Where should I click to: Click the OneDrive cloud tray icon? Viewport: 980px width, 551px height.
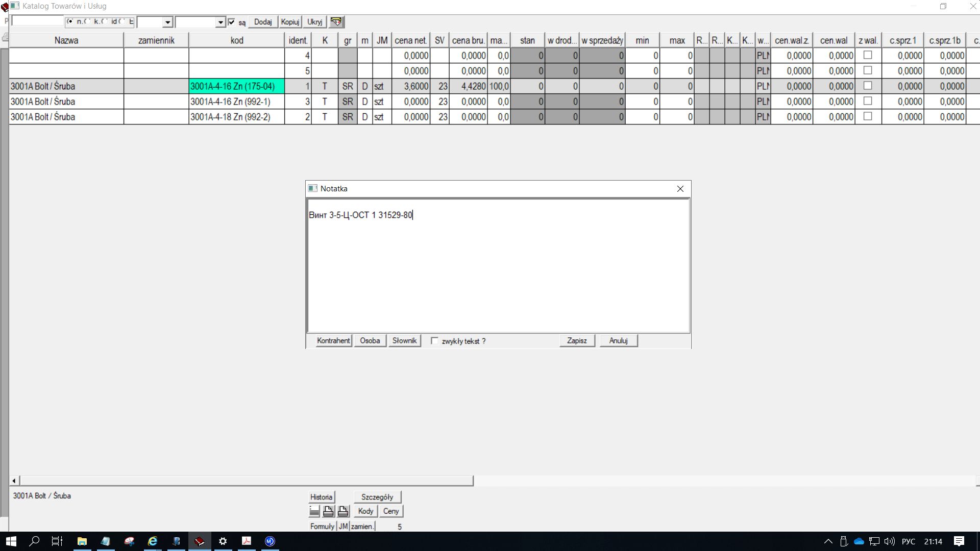click(x=859, y=541)
